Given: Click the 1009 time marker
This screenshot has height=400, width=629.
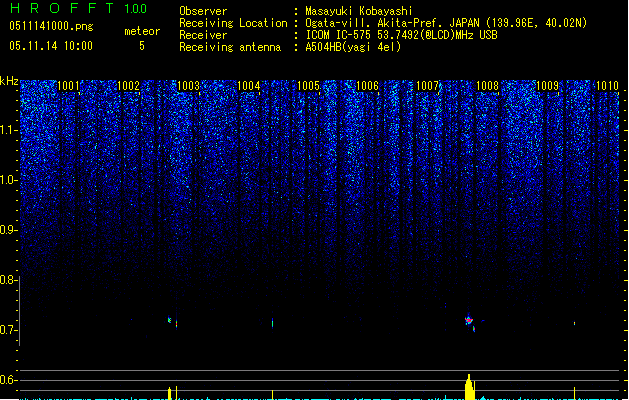Looking at the screenshot, I should (x=548, y=86).
